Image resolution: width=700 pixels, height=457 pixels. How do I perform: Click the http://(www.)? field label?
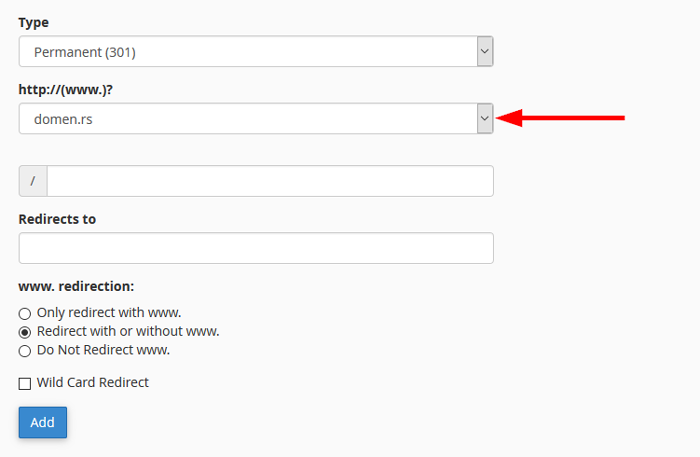[x=66, y=90]
